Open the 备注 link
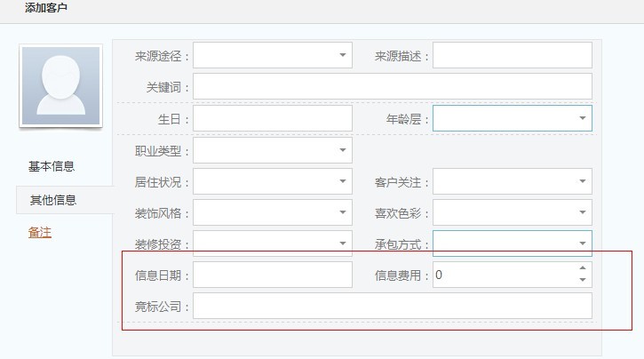Image resolution: width=644 pixels, height=359 pixels. click(x=39, y=233)
